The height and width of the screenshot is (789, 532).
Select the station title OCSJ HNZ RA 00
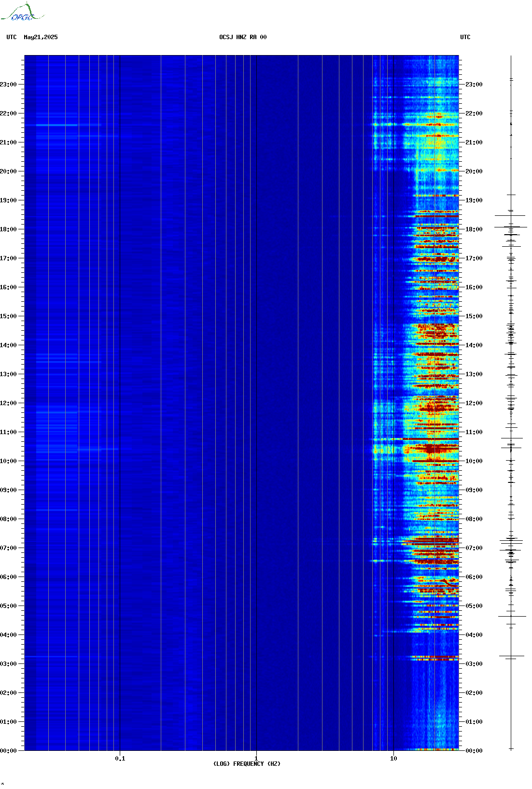pyautogui.click(x=243, y=37)
